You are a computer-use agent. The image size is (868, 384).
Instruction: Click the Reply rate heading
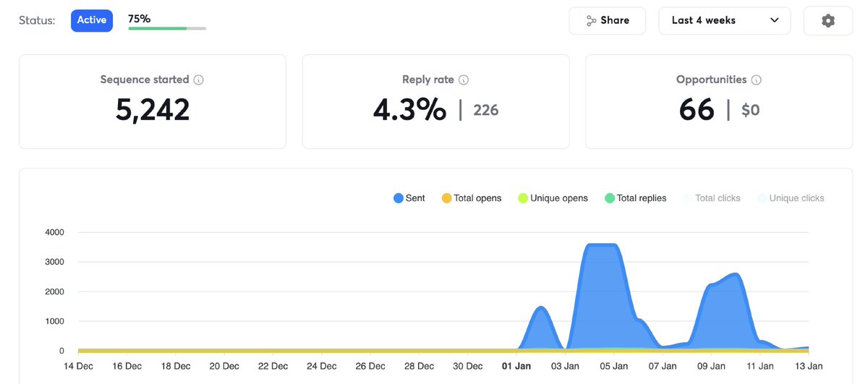pyautogui.click(x=428, y=80)
